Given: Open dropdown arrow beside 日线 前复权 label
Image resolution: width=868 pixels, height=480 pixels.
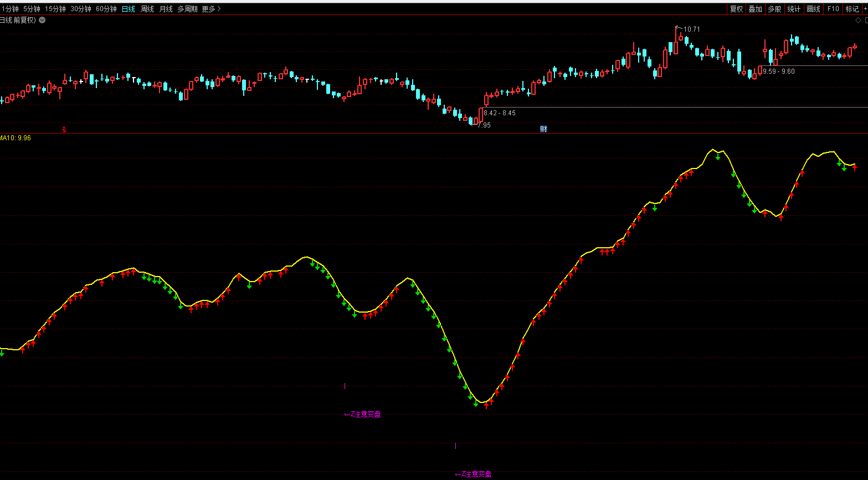Looking at the screenshot, I should click(42, 20).
